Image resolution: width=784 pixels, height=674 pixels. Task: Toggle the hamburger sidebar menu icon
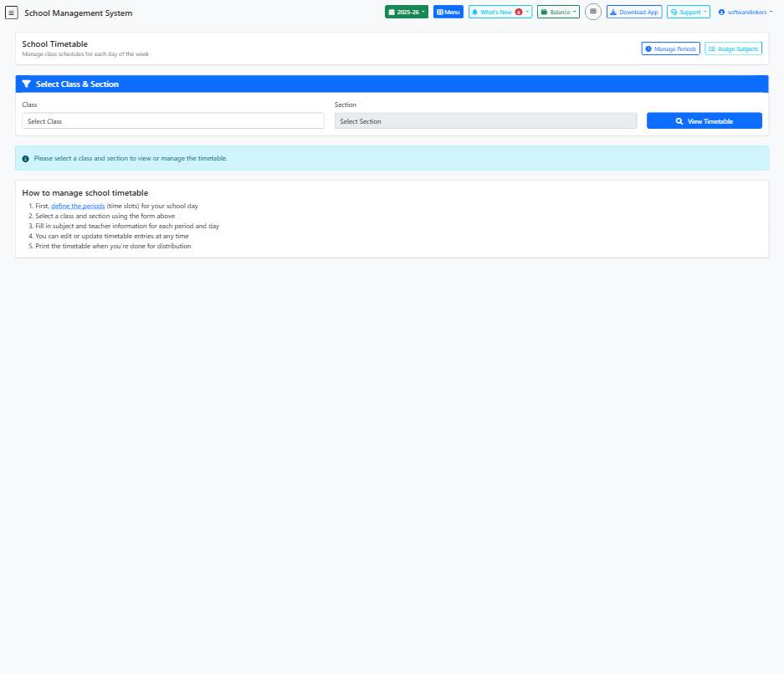[12, 13]
